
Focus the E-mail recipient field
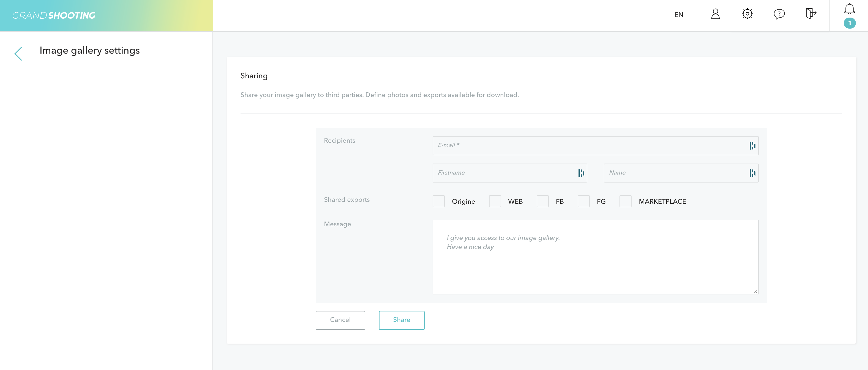590,146
